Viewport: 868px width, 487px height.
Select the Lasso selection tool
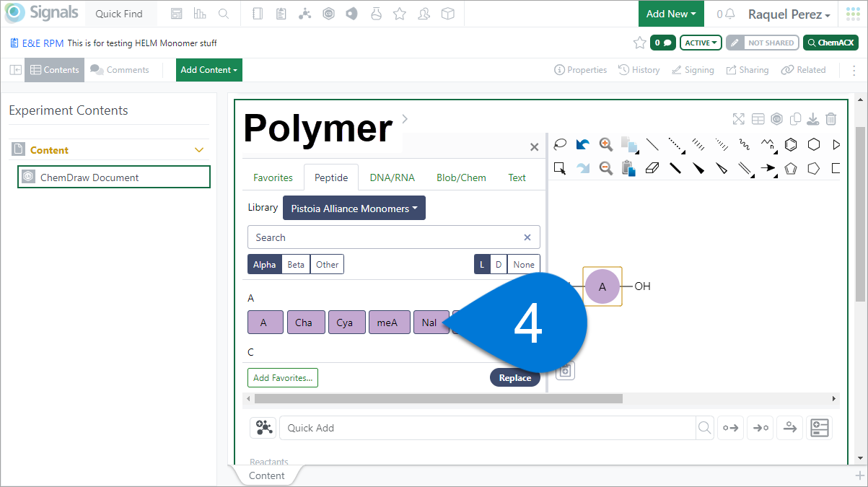point(560,144)
